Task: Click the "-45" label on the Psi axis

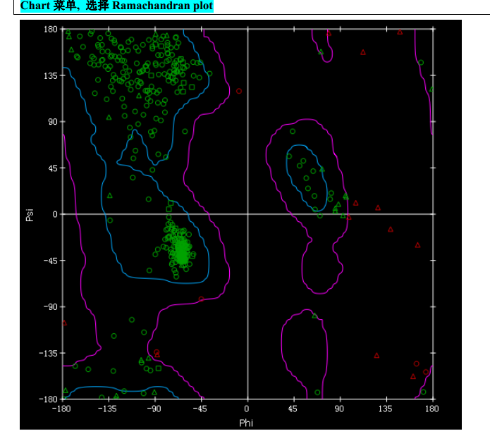Action: click(x=50, y=261)
